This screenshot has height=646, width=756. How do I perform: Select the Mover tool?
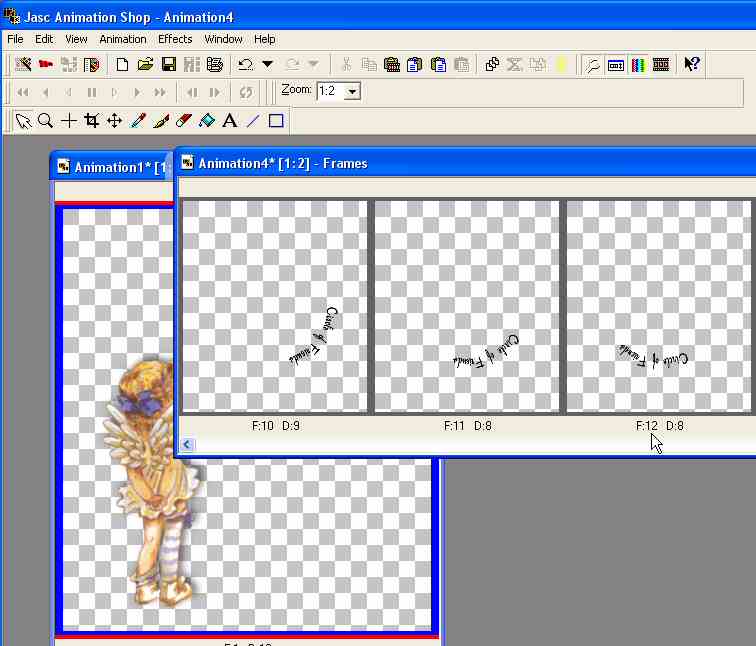115,121
